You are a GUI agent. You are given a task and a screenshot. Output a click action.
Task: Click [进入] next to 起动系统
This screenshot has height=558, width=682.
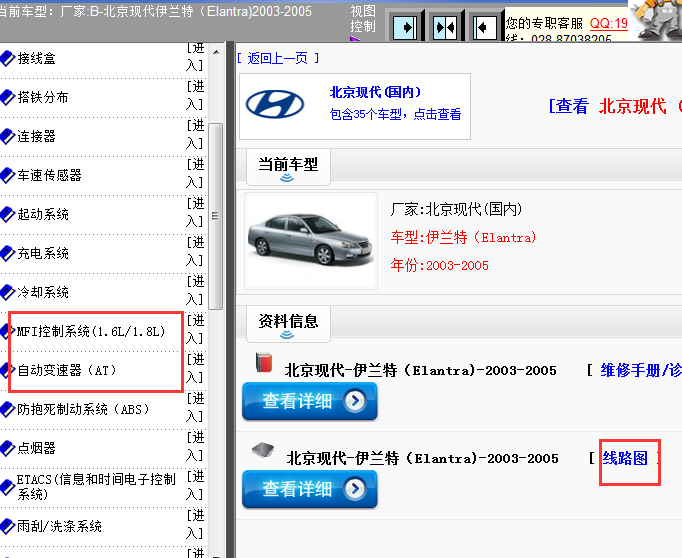point(195,212)
